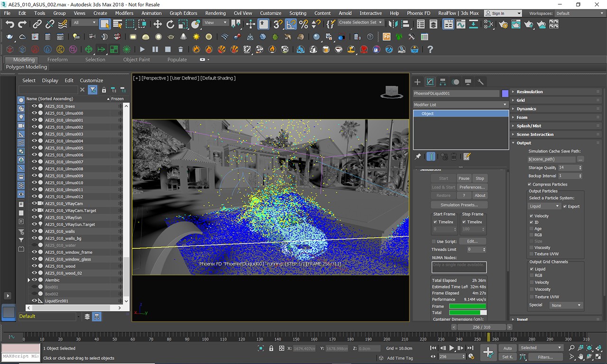Open the Modify panel tab
Image resolution: width=607 pixels, height=364 pixels.
click(x=430, y=82)
